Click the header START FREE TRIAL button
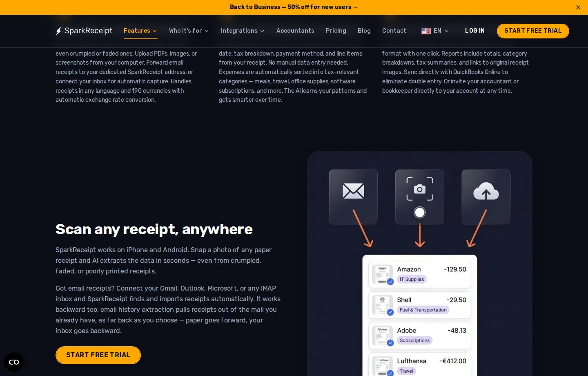 point(533,31)
